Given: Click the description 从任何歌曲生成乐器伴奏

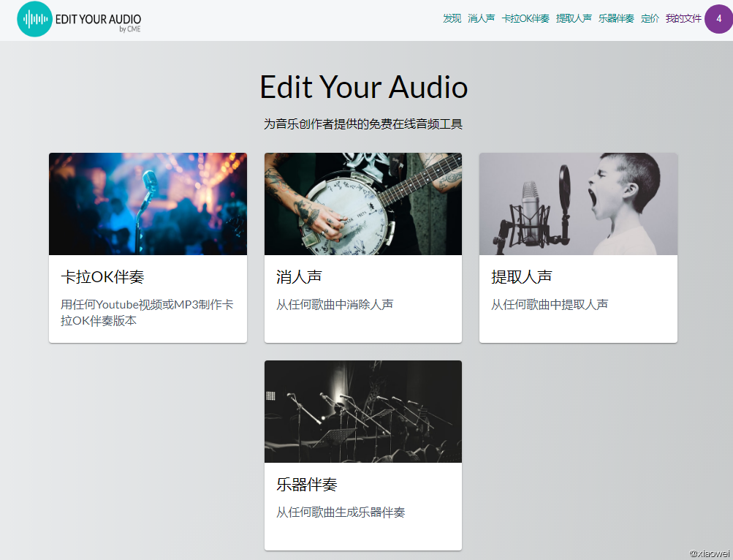Looking at the screenshot, I should tap(341, 512).
